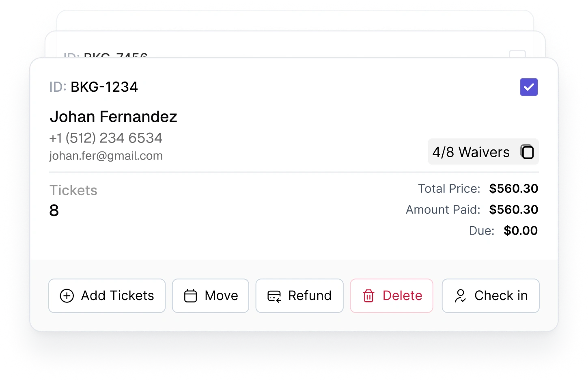
Task: Click the customer name Johan Fernandez
Action: [113, 117]
